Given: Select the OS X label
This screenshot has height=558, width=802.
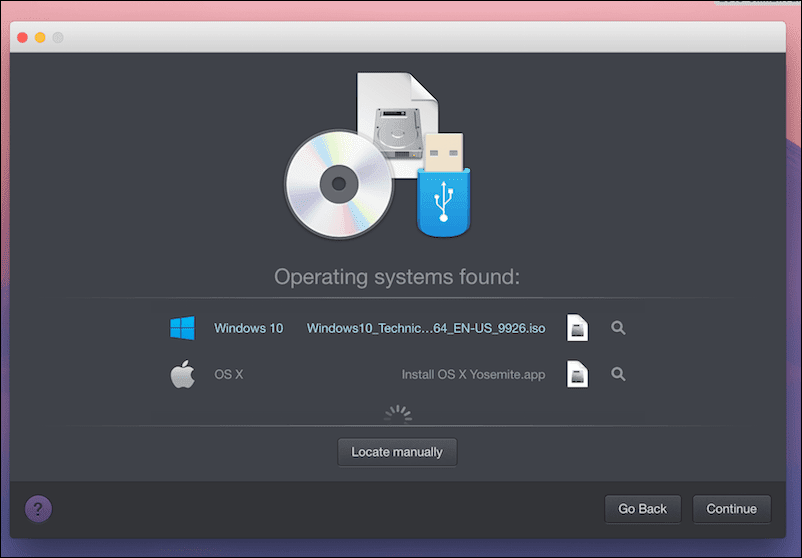Looking at the screenshot, I should pyautogui.click(x=229, y=374).
